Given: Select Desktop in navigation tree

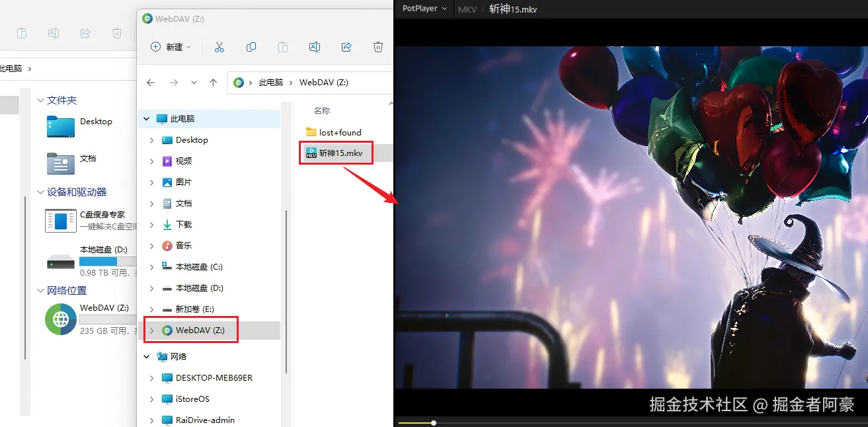Looking at the screenshot, I should pos(192,140).
